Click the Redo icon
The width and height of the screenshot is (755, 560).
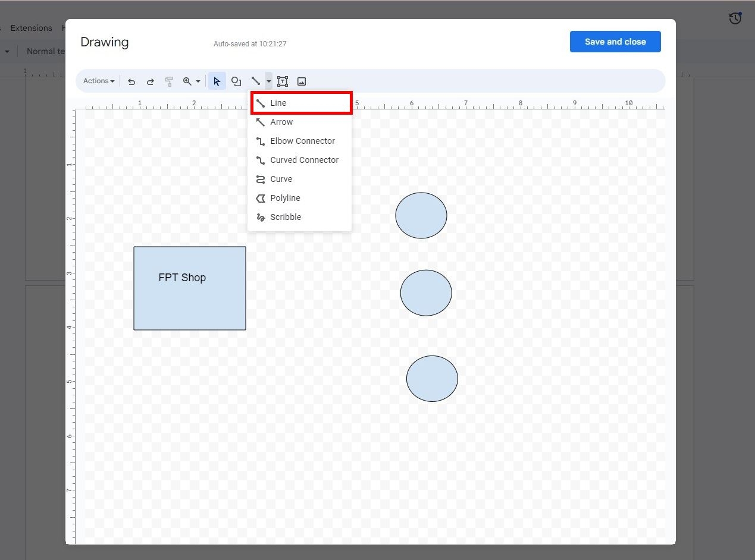coord(150,81)
